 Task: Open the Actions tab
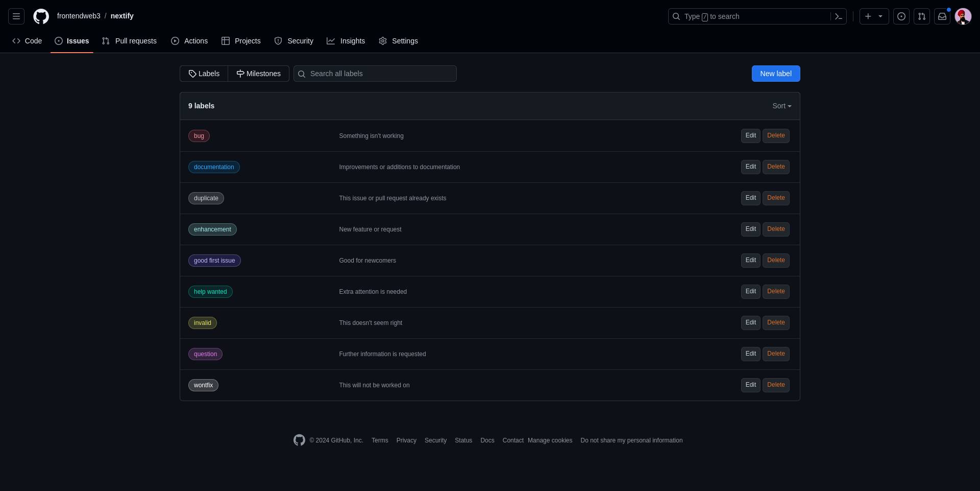[x=189, y=41]
